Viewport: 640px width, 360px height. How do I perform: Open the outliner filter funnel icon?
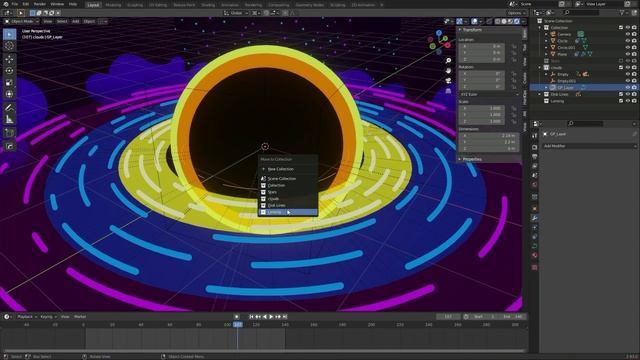tap(623, 13)
